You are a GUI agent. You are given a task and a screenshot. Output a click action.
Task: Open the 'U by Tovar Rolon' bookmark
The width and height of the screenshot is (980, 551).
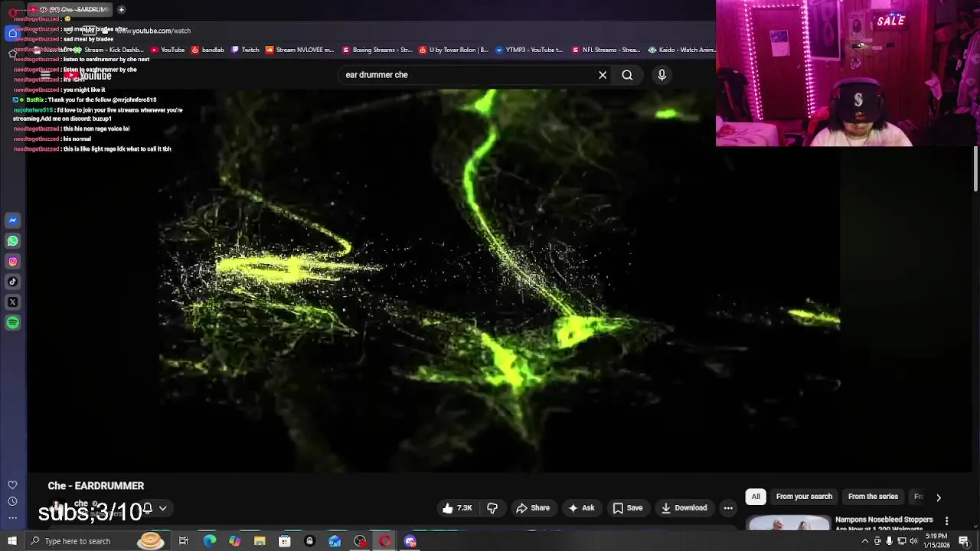453,50
